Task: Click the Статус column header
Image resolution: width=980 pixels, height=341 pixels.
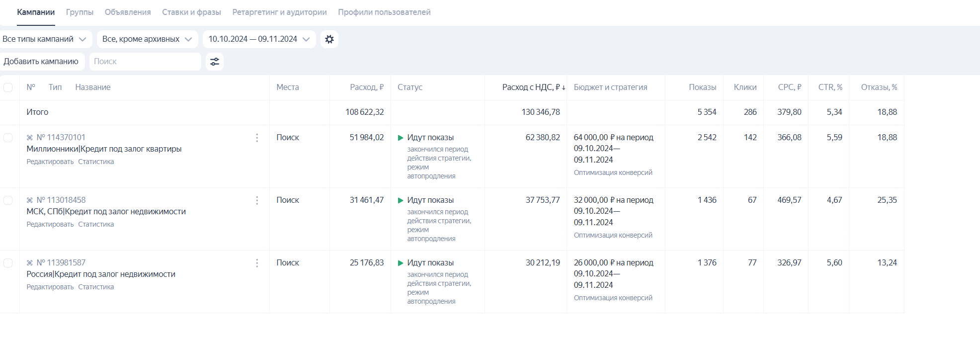Action: [410, 87]
